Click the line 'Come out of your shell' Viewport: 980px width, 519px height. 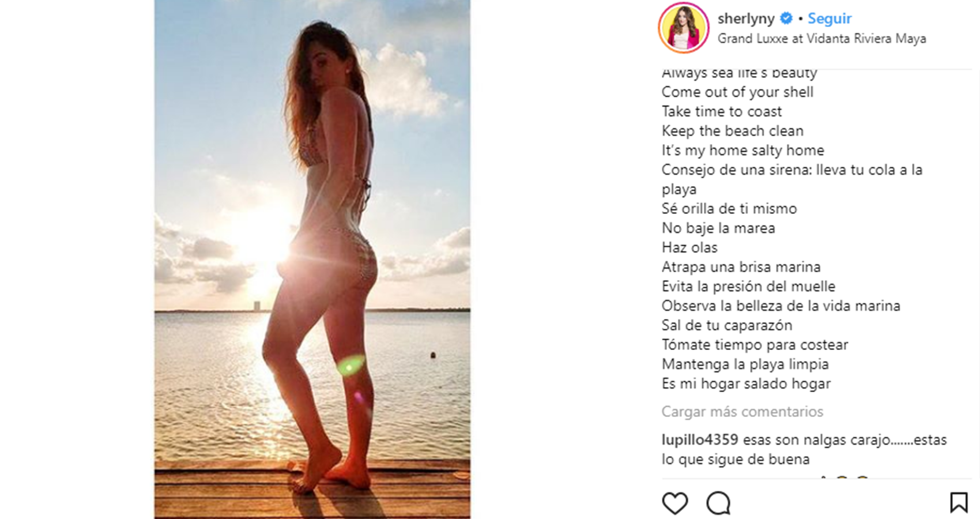(737, 92)
